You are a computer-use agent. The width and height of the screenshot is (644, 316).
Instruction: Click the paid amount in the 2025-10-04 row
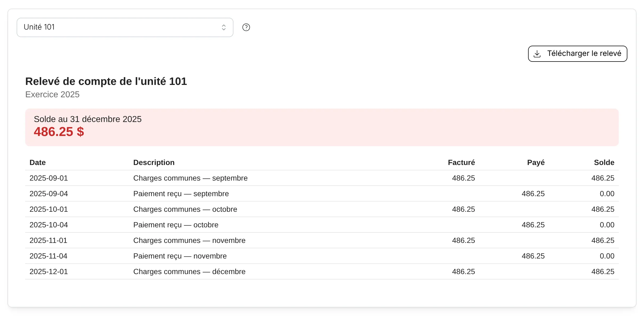tap(533, 225)
